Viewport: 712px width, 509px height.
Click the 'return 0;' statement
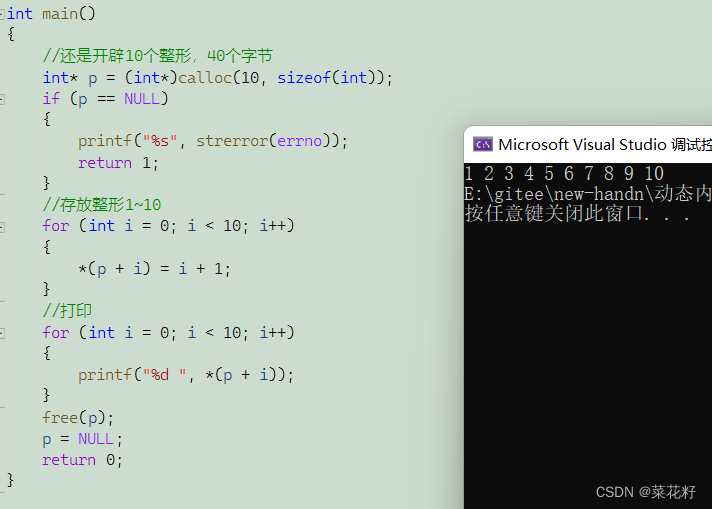tap(83, 460)
